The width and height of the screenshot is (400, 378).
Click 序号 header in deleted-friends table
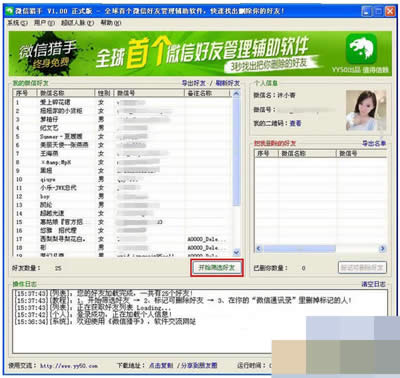tap(267, 154)
